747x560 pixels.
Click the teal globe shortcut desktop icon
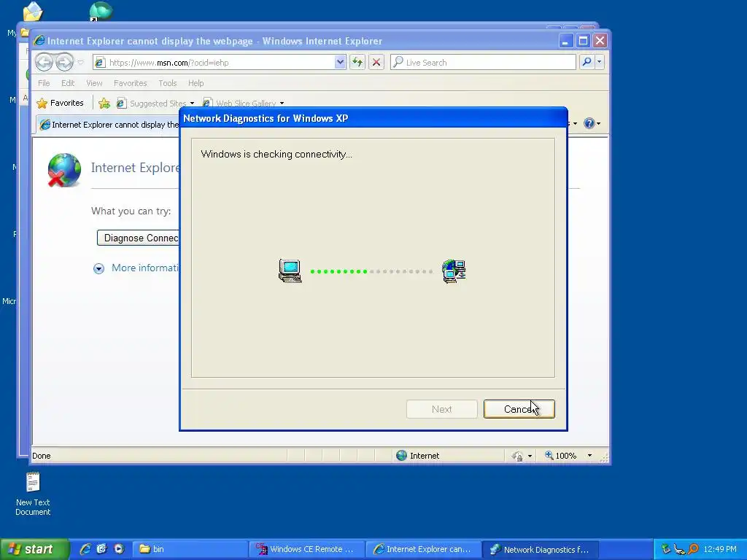[x=101, y=12]
